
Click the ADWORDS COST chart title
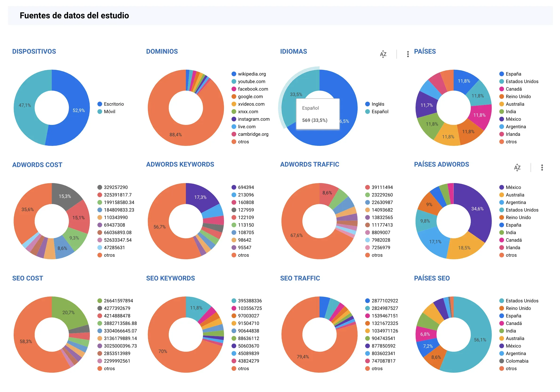pos(37,165)
